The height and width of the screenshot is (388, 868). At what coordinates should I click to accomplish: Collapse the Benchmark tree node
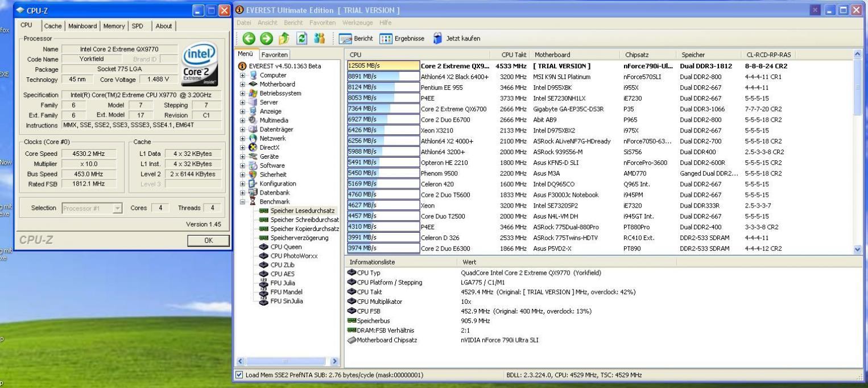[x=243, y=202]
